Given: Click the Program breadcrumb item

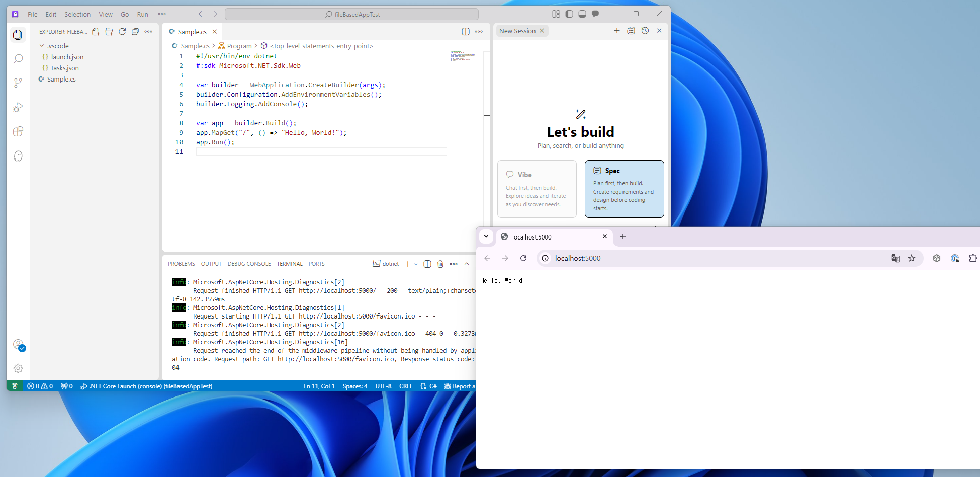Looking at the screenshot, I should point(235,46).
